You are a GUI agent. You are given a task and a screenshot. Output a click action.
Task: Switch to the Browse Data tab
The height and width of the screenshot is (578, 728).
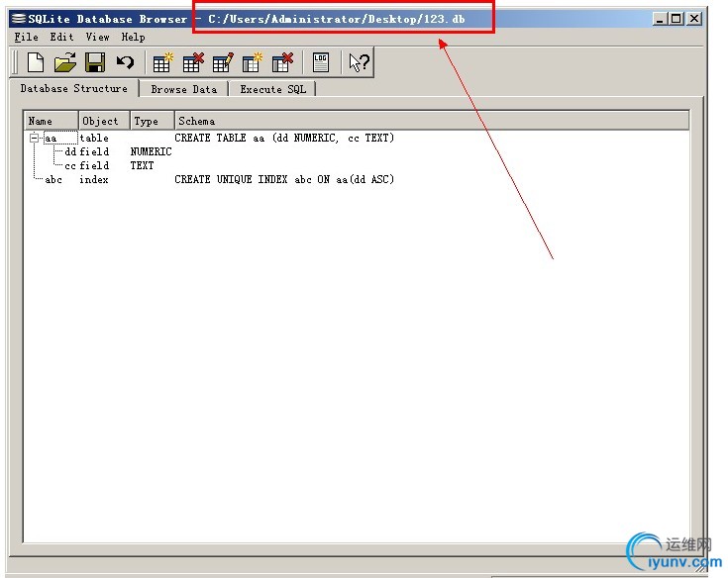(x=184, y=89)
